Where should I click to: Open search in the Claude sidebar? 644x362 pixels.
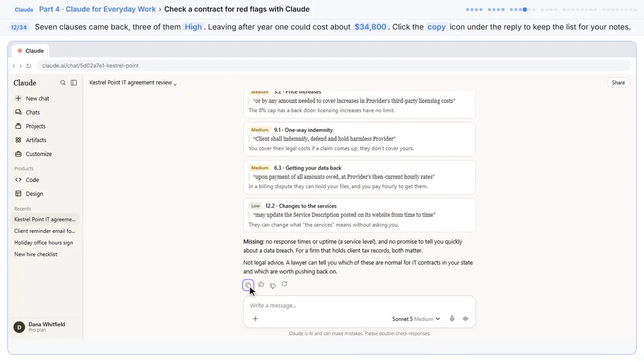(63, 83)
